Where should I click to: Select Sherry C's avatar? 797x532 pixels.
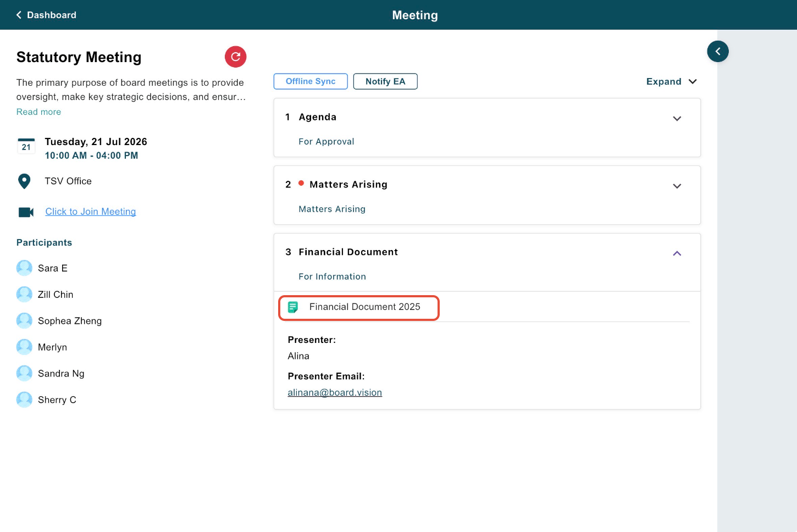pos(24,400)
